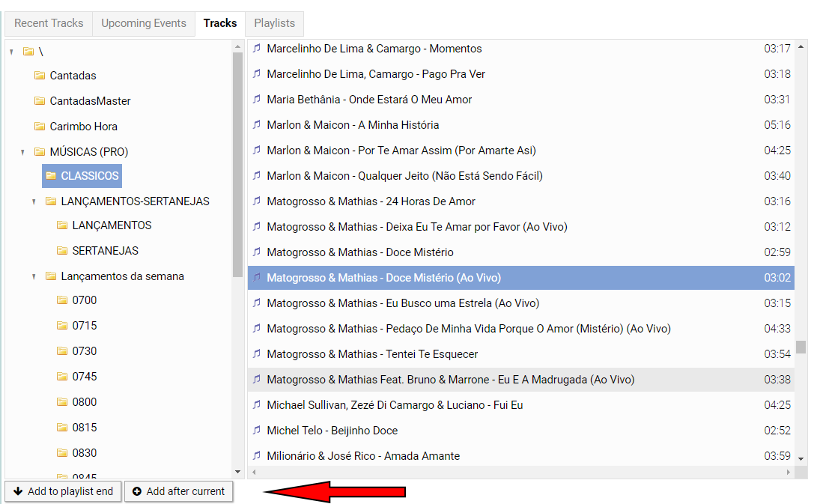Screen dimensions: 814x504
Task: Click the folder icon next to 0800
Action: 62,402
